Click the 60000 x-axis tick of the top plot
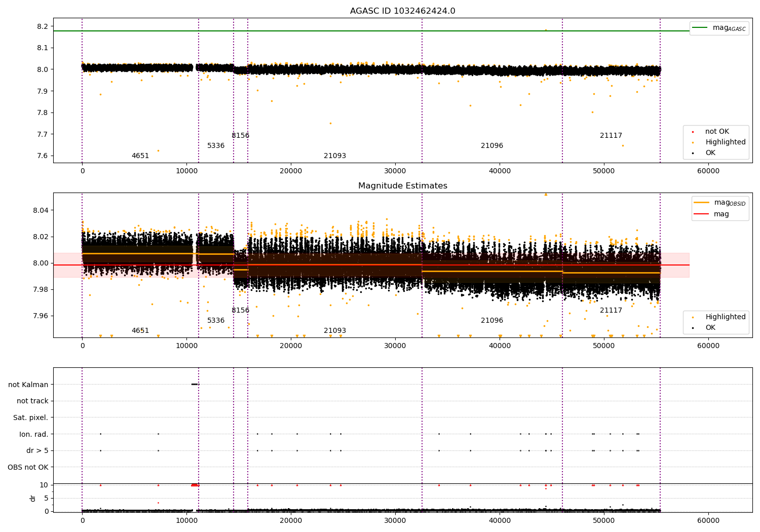760x532 pixels. [708, 171]
